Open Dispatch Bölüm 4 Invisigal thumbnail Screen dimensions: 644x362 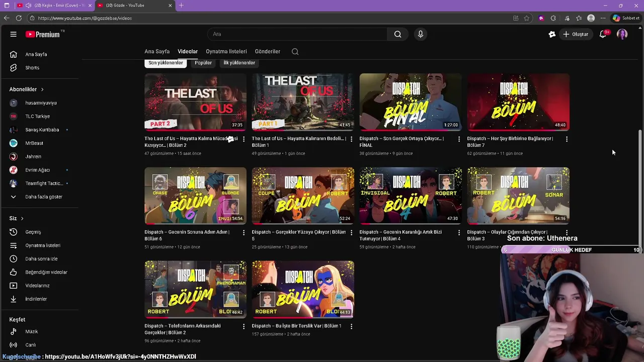(x=411, y=196)
